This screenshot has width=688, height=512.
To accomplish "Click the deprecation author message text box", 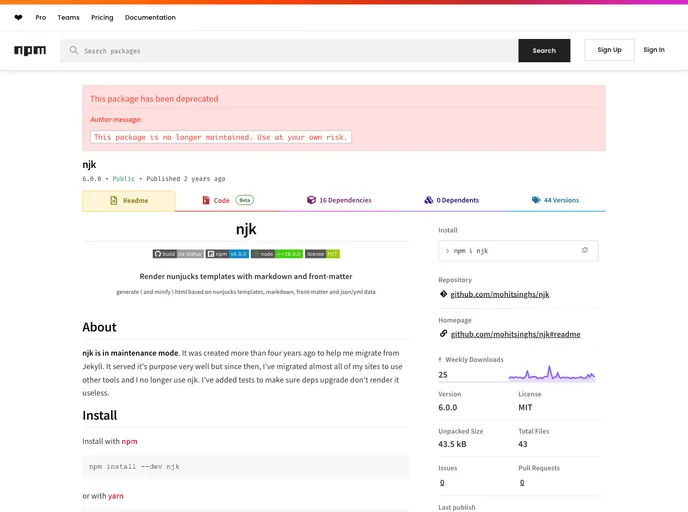I will (221, 137).
